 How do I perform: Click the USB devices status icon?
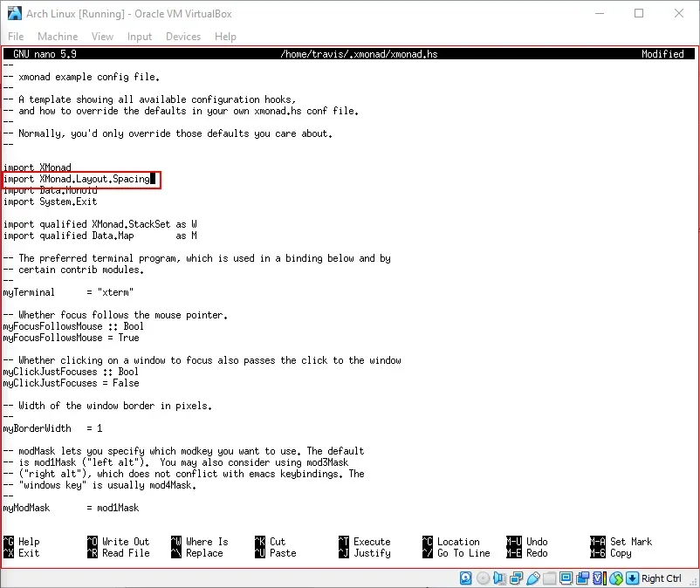pos(532,578)
